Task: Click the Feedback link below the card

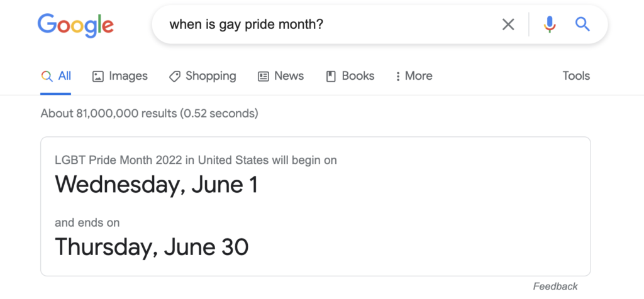Action: [x=555, y=286]
